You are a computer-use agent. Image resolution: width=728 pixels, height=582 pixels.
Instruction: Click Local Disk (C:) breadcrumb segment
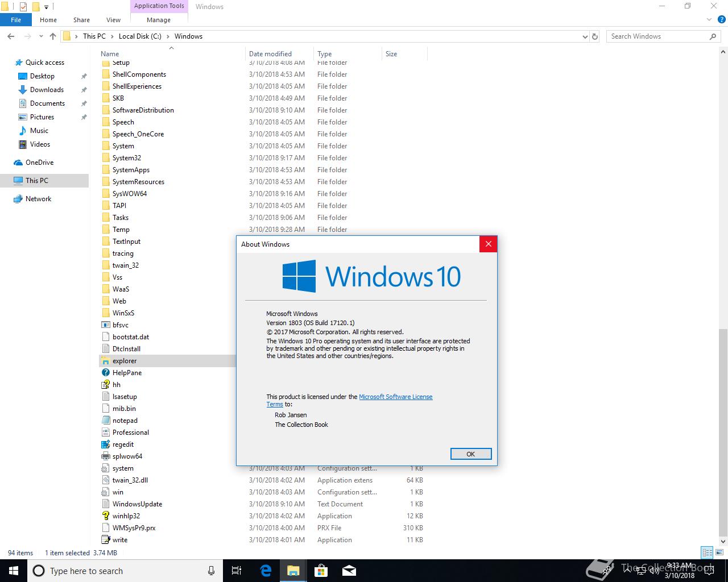pos(140,36)
